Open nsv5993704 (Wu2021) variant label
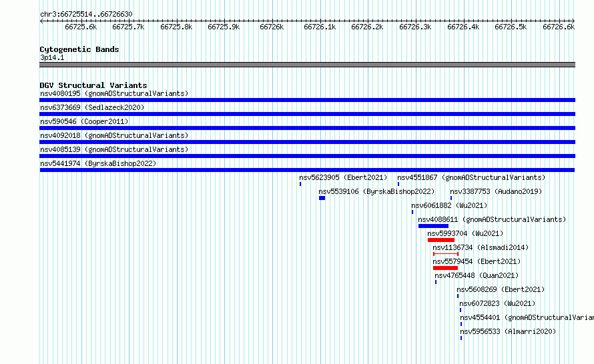This screenshot has width=594, height=364. click(x=465, y=233)
